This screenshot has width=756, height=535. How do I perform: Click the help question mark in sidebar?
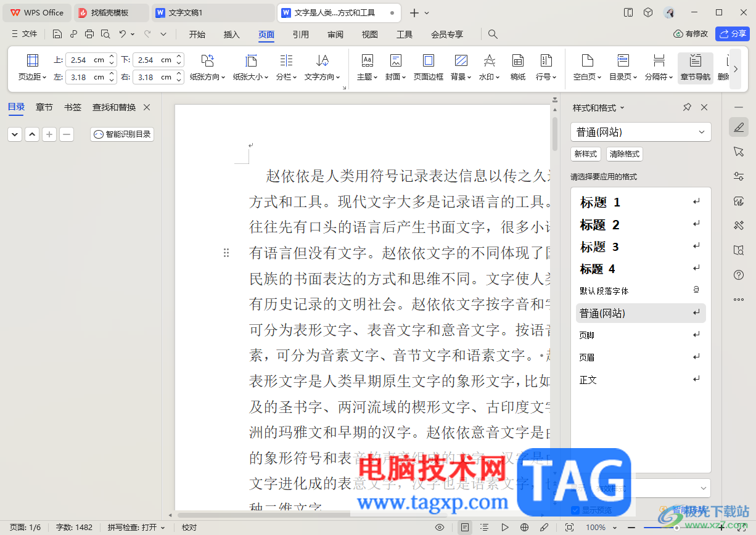(x=739, y=275)
